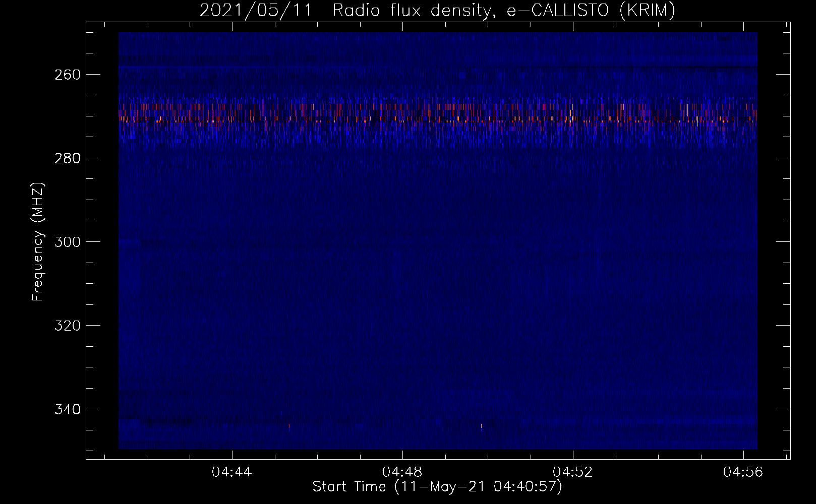Screen dimensions: 816x504
Task: Click the 280 frequency tick label
Action: pos(67,158)
